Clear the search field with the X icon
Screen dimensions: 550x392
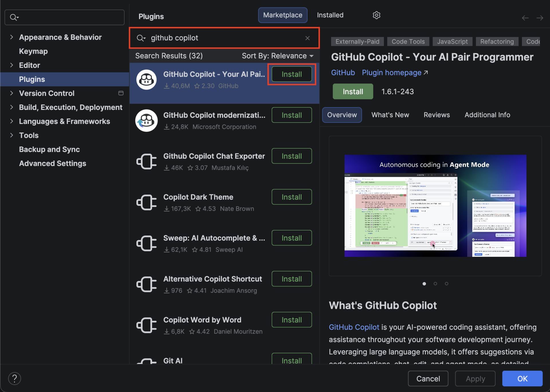307,38
